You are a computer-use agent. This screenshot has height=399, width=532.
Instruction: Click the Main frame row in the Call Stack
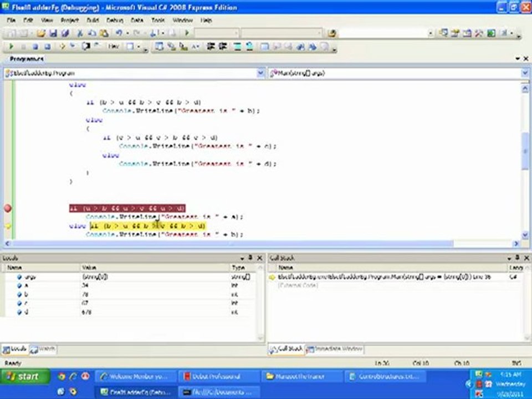click(x=397, y=277)
